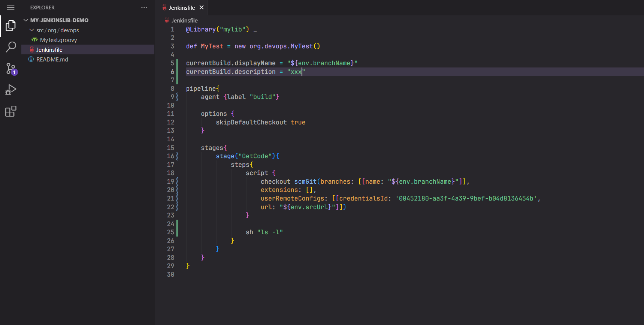
Task: Click the Jenkinsfile breadcrumb item
Action: click(184, 20)
